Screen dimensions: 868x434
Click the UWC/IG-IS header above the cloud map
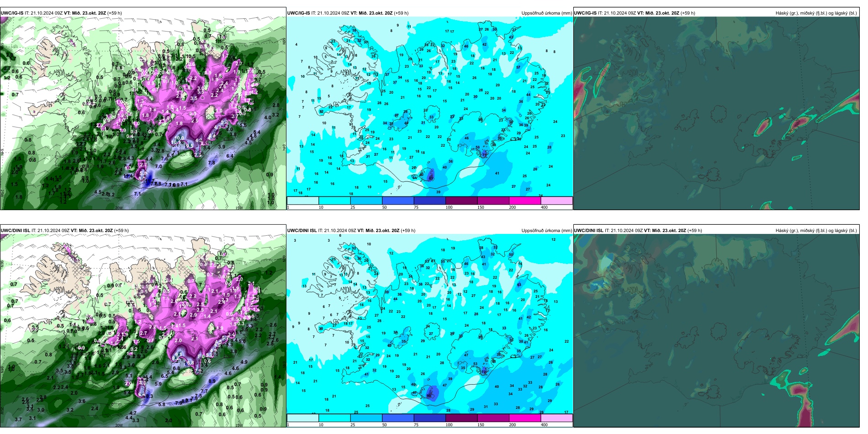pyautogui.click(x=635, y=13)
